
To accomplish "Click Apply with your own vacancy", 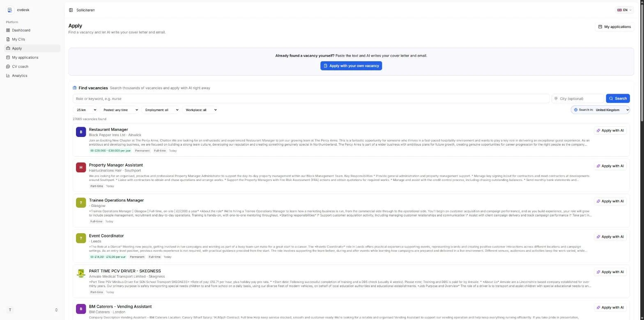I will click(x=351, y=66).
